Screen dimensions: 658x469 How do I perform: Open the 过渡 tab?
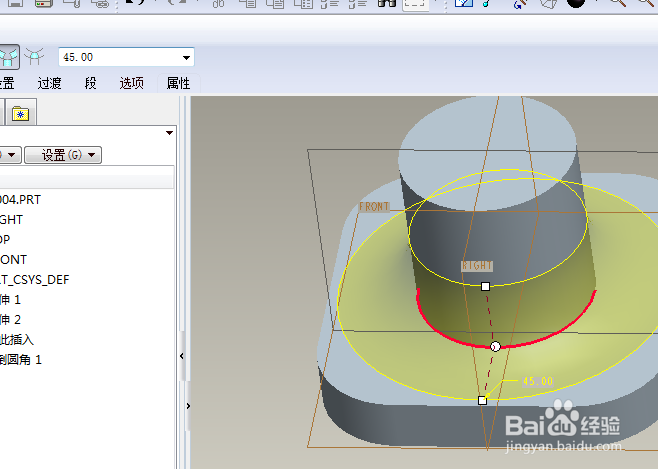[50, 83]
